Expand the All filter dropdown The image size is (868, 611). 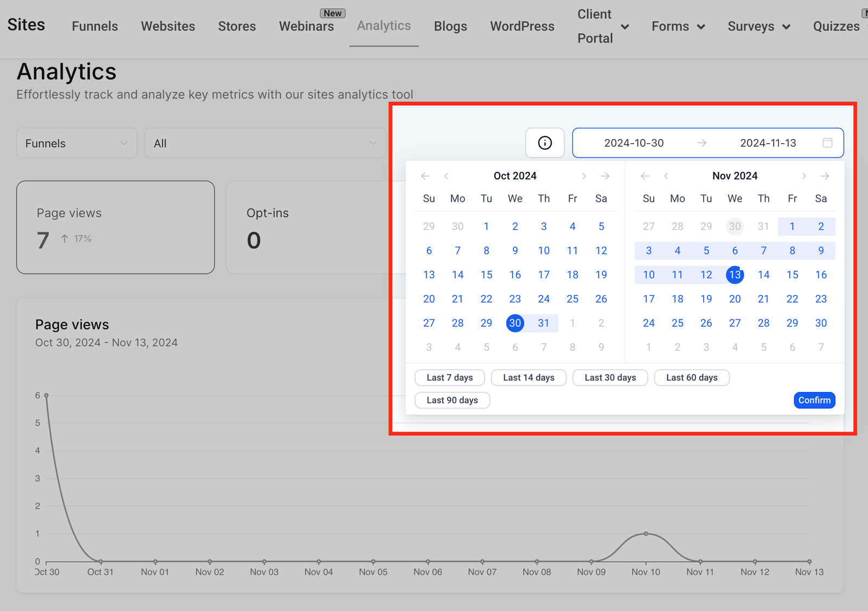click(x=265, y=143)
